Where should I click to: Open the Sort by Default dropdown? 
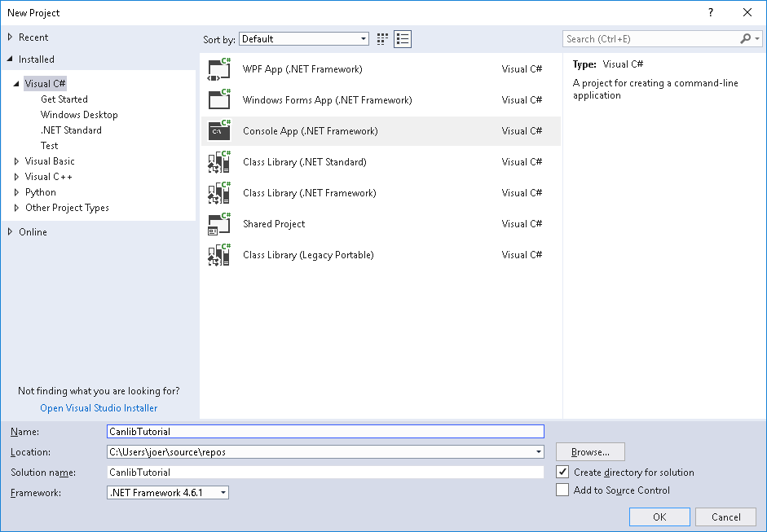pos(304,39)
